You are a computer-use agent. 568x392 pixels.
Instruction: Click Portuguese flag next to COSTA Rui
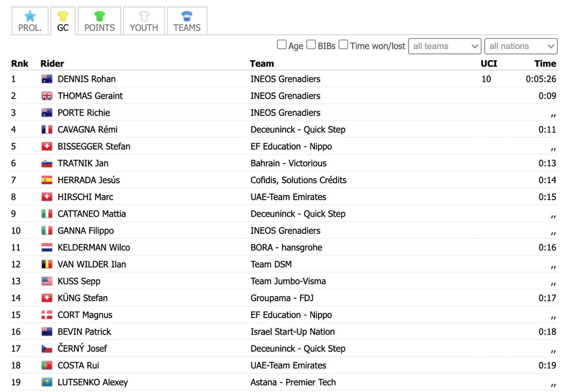coord(47,365)
